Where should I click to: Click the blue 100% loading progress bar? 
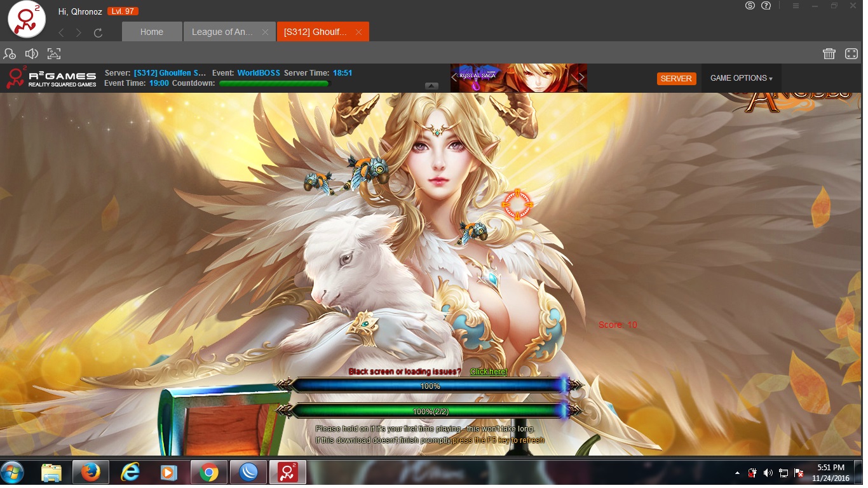430,386
